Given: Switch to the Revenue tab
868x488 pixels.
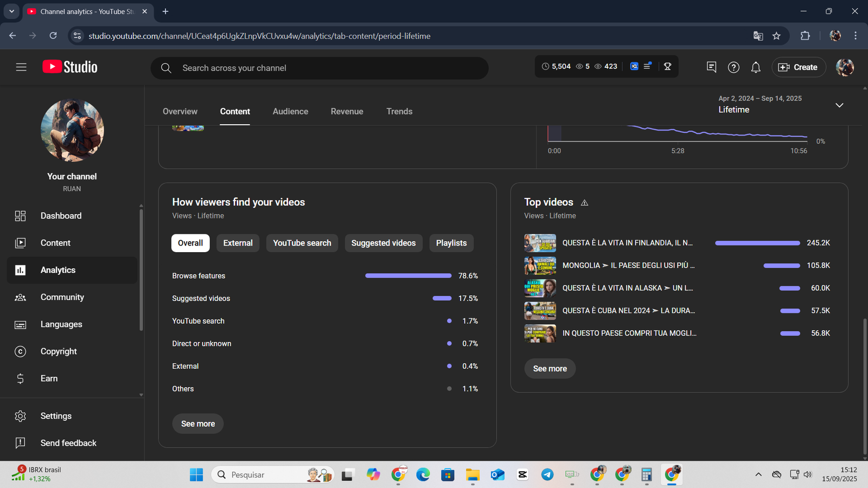Looking at the screenshot, I should coord(347,111).
